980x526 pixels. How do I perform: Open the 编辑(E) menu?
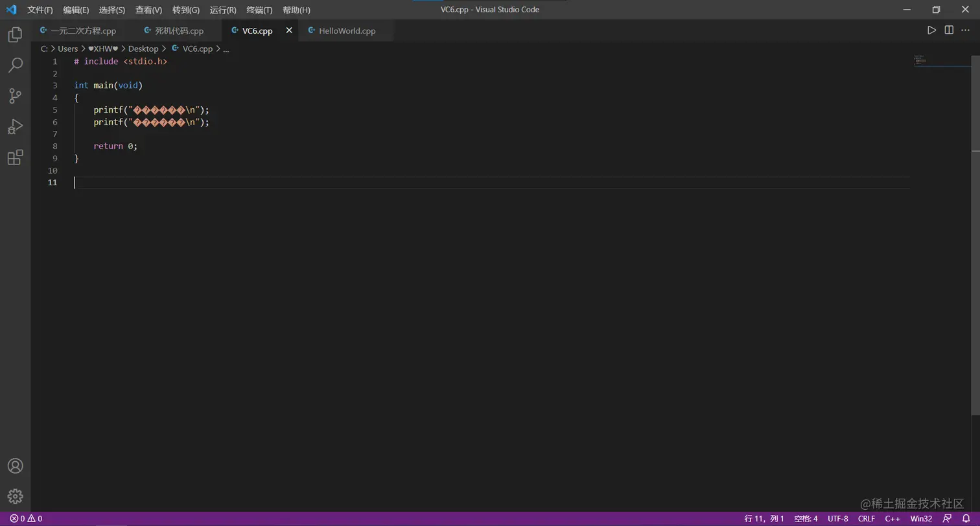point(76,10)
